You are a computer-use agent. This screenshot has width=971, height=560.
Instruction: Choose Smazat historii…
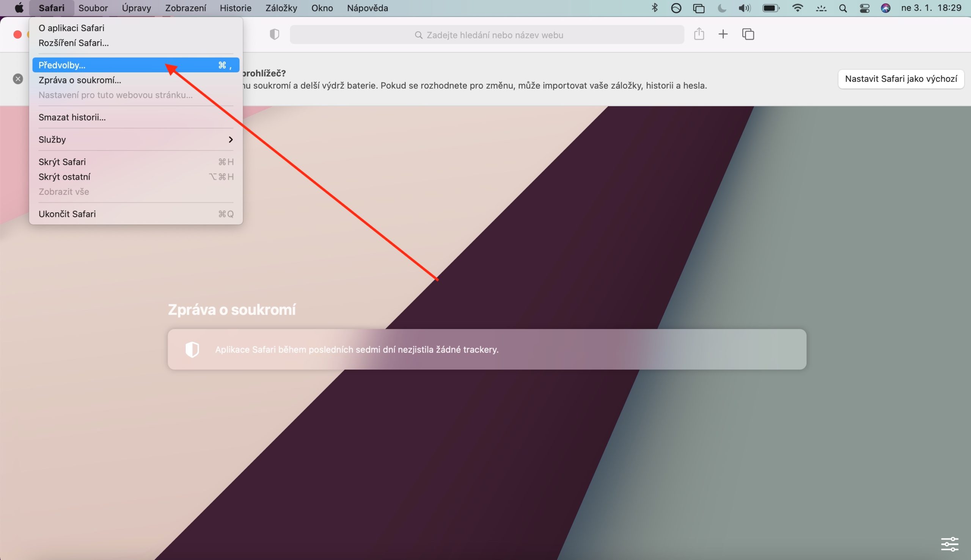136,117
